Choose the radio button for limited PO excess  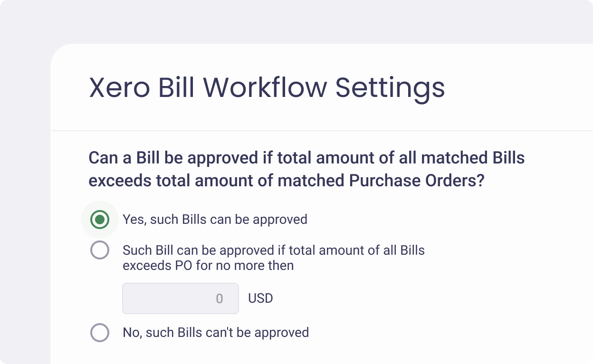tap(100, 250)
